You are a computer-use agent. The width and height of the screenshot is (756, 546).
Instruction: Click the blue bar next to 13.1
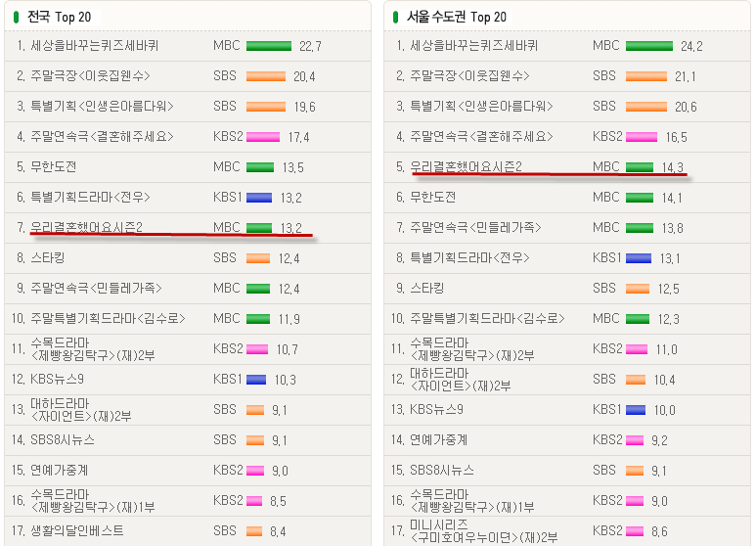(x=639, y=258)
